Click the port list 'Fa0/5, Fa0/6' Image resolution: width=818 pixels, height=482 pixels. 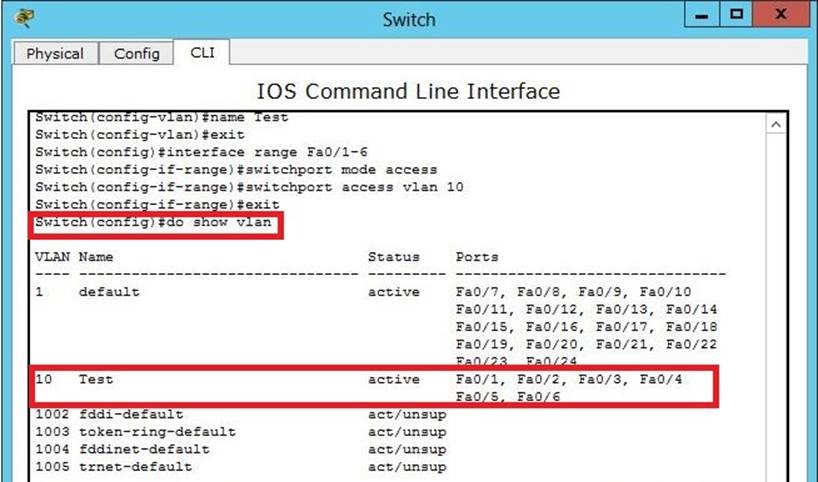[x=508, y=397]
